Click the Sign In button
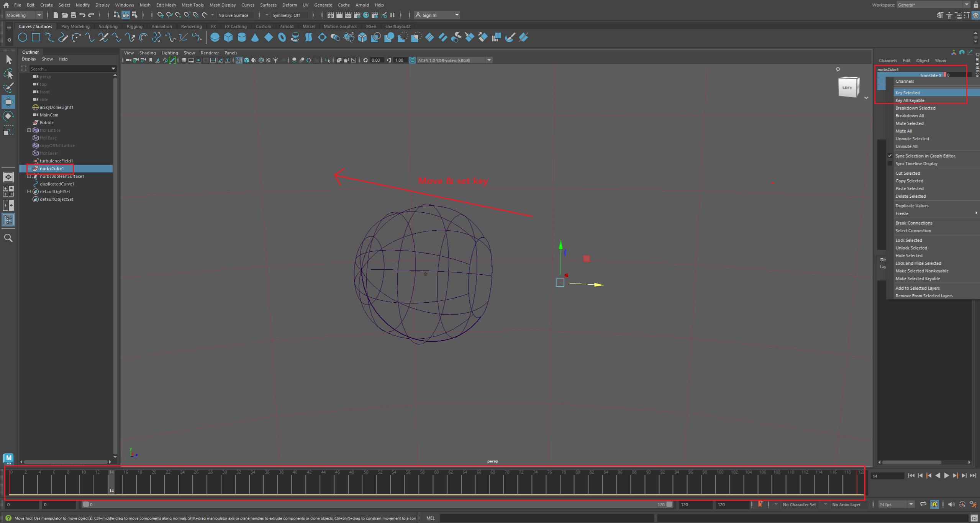This screenshot has height=523, width=980. pyautogui.click(x=429, y=15)
